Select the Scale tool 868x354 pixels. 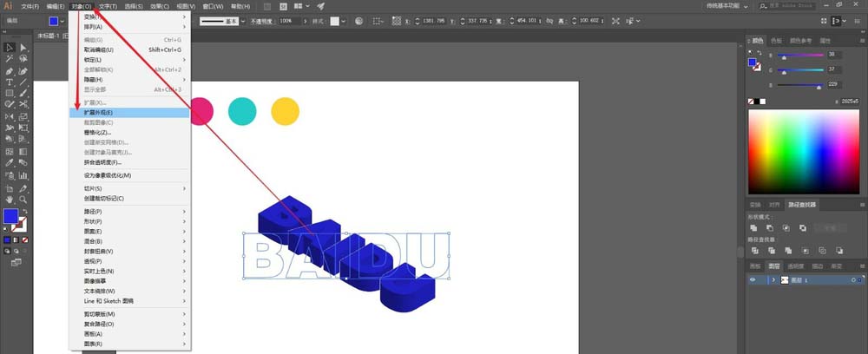(23, 117)
